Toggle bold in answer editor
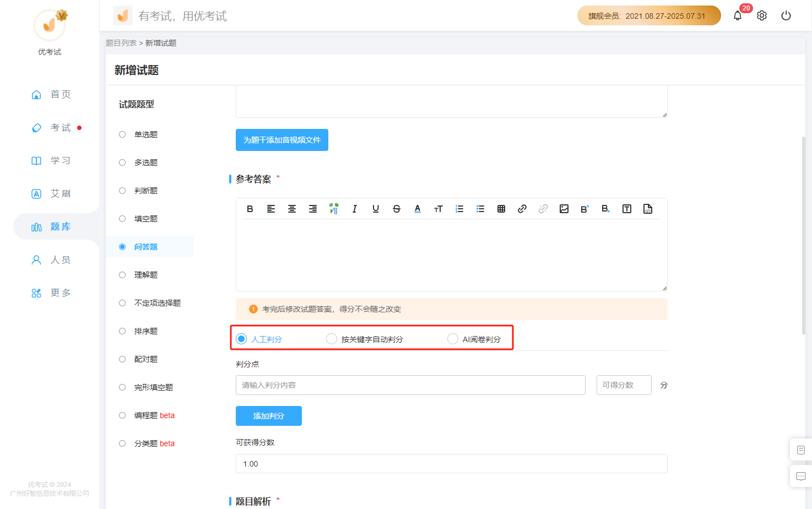 coord(250,209)
